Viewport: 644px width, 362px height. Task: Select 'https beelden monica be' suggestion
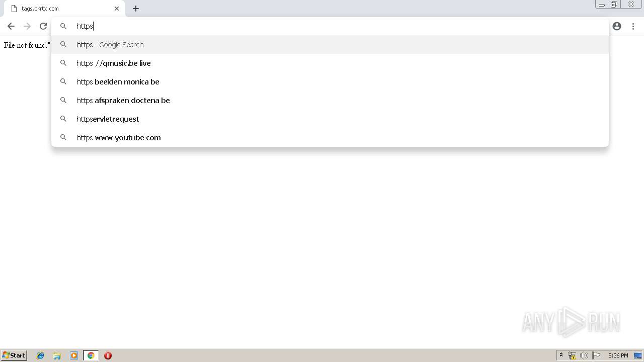330,82
